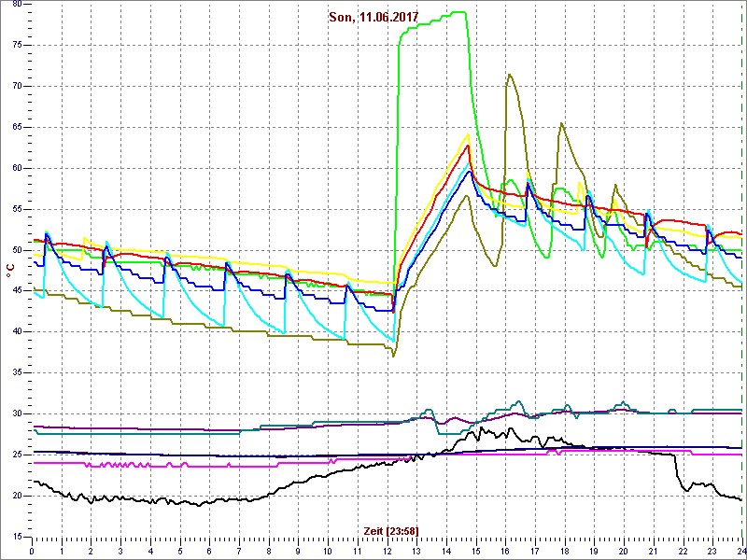Pick the 20 degree label on the temperature axis
The width and height of the screenshot is (747, 560).
(x=17, y=497)
